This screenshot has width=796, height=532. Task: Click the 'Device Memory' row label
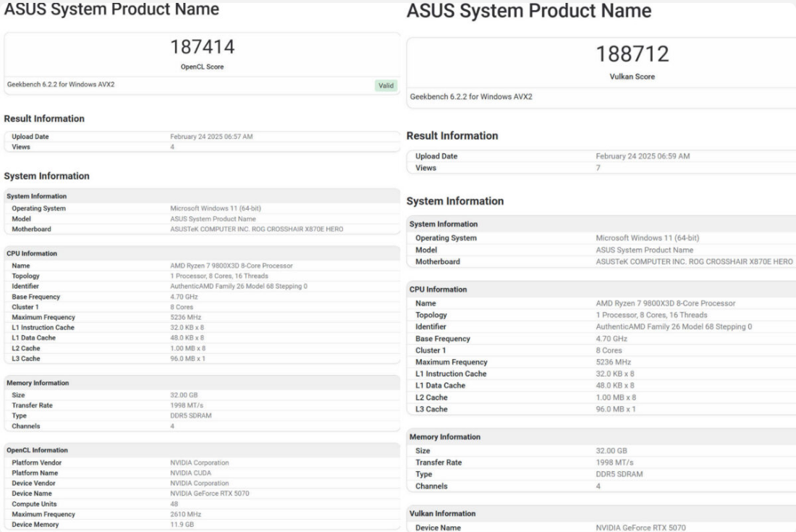coord(35,524)
